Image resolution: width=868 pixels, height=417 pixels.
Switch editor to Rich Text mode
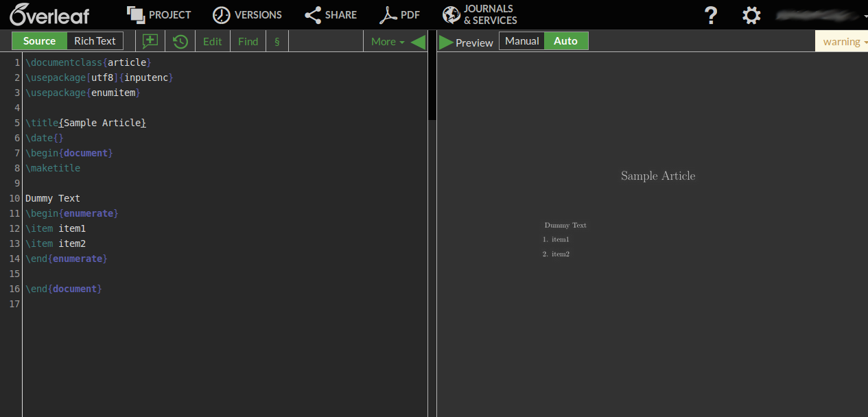click(95, 40)
